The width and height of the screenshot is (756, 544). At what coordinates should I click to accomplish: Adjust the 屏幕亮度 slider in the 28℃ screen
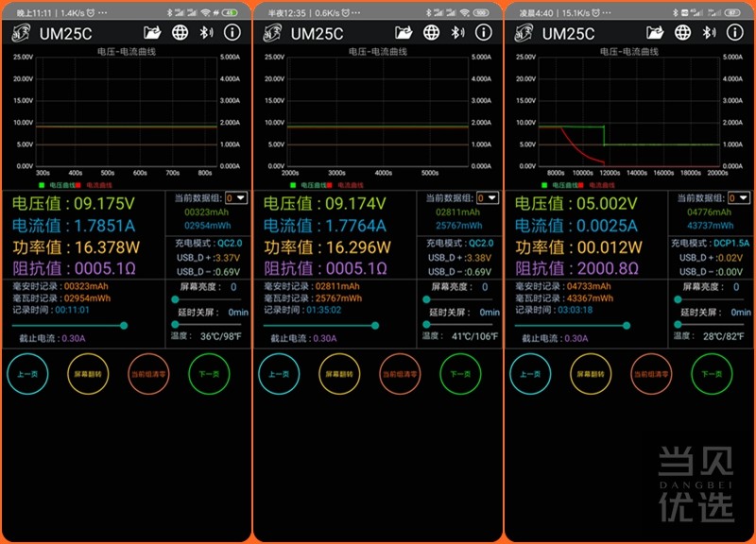point(711,299)
